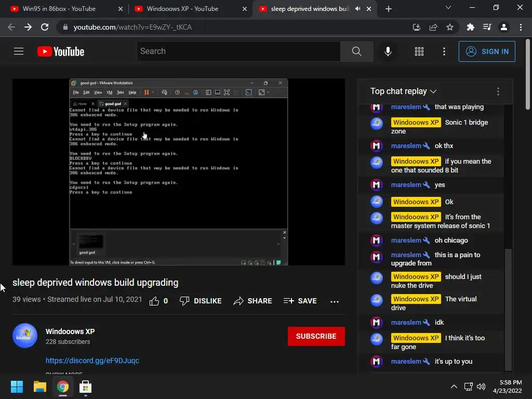Subscribe to Windooows XP channel
The width and height of the screenshot is (532, 399).
(x=316, y=336)
